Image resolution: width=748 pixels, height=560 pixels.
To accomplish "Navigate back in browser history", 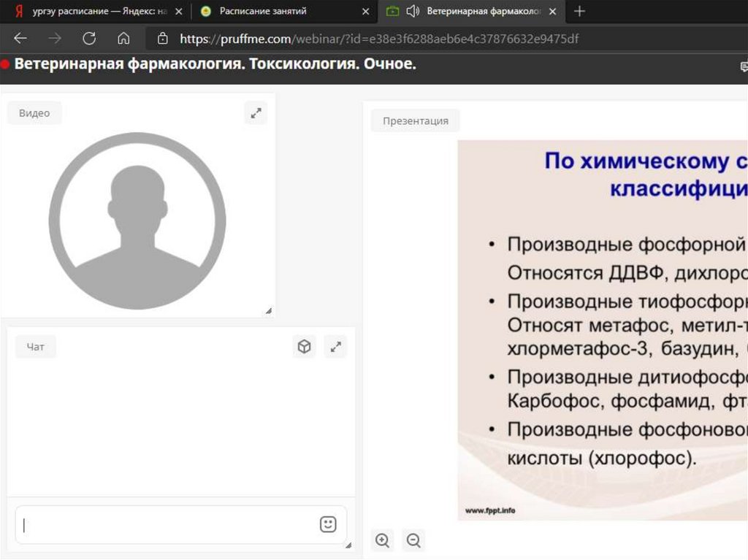I will pyautogui.click(x=20, y=39).
